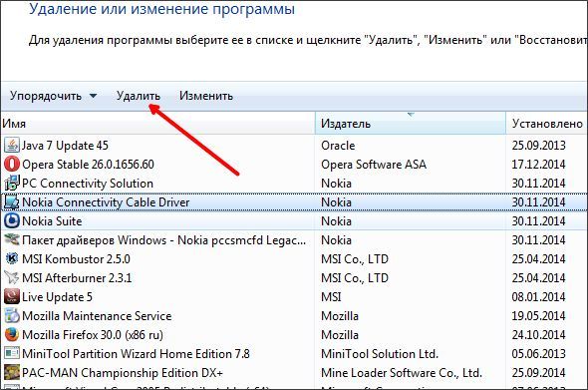Click the Nokia pccsmcfd driver package icon

pyautogui.click(x=12, y=239)
